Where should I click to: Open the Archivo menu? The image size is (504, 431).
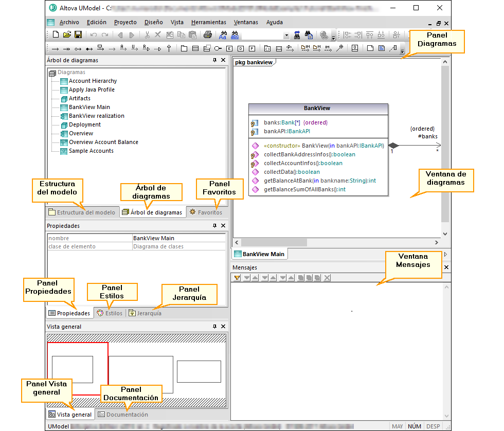point(69,22)
